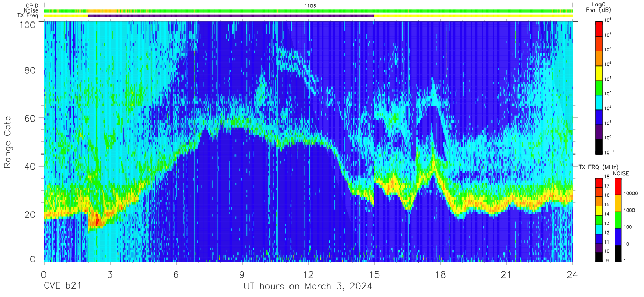This screenshot has width=644, height=297.
Task: Click the '12' hour mark on the time axis
Action: coord(308,274)
